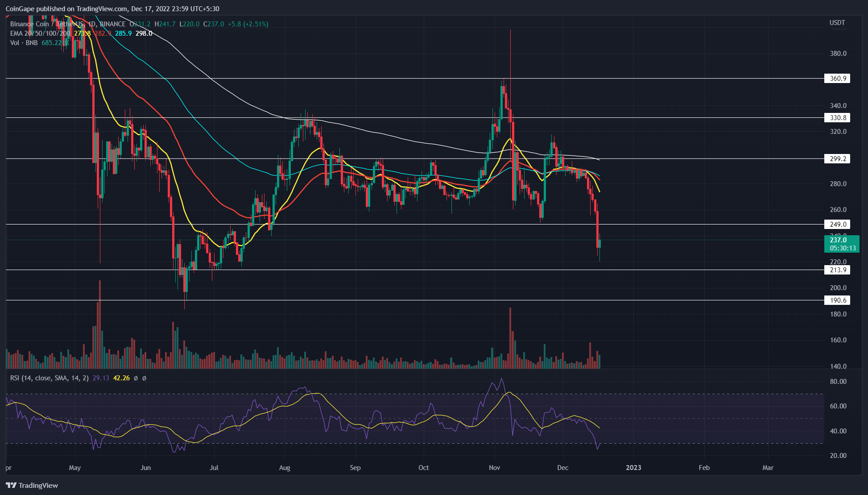Screen dimensions: 868x495
Task: Click the 260.0 price axis tick
Action: pyautogui.click(x=838, y=210)
